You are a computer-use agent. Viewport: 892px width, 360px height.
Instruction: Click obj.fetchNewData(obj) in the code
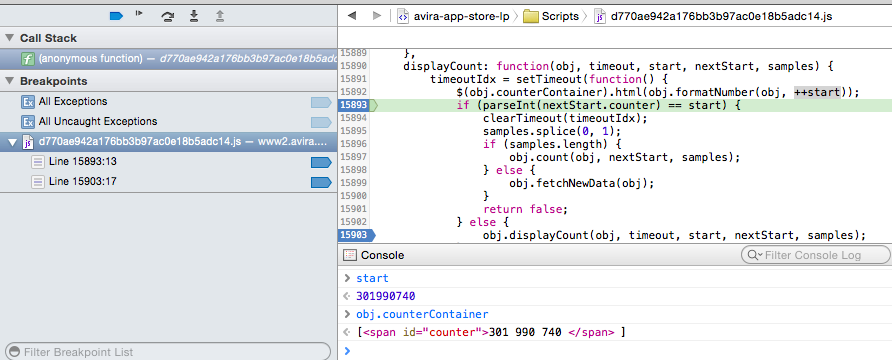tap(582, 183)
